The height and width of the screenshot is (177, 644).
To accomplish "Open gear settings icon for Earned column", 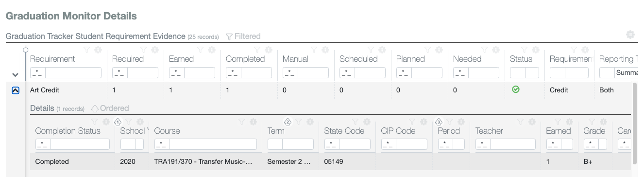I will [211, 50].
